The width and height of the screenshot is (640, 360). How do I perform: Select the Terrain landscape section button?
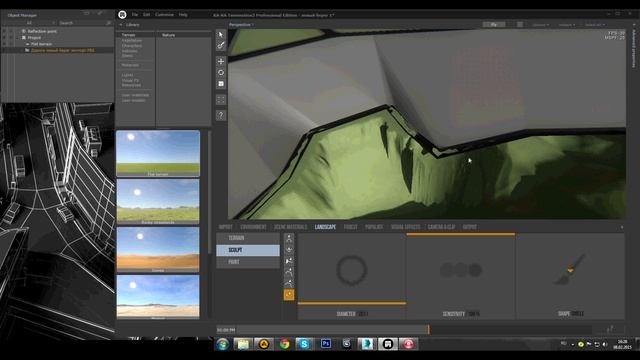[x=248, y=238]
